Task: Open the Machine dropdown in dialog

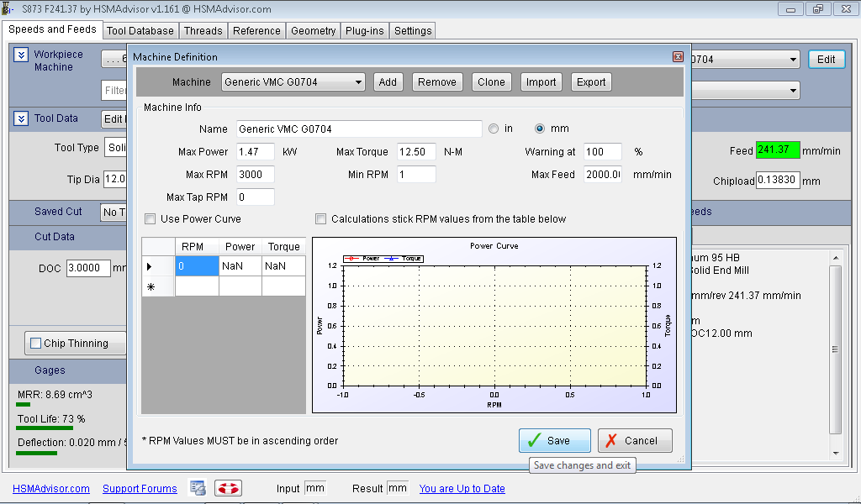Action: 359,82
